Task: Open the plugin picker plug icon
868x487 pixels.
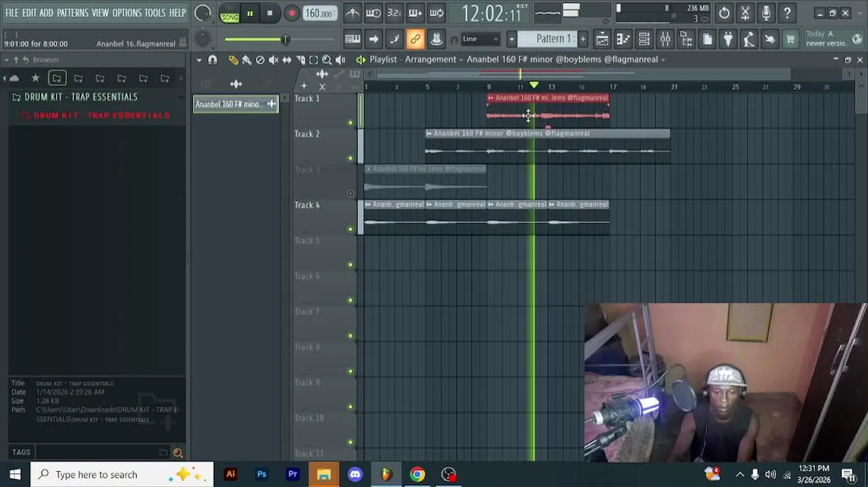Action: [728, 39]
